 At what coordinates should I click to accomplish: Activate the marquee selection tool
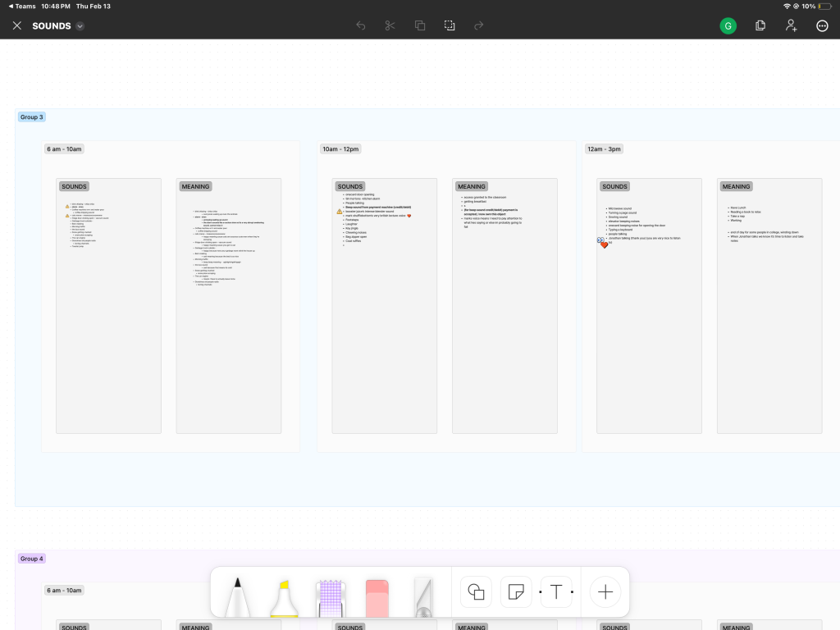450,25
